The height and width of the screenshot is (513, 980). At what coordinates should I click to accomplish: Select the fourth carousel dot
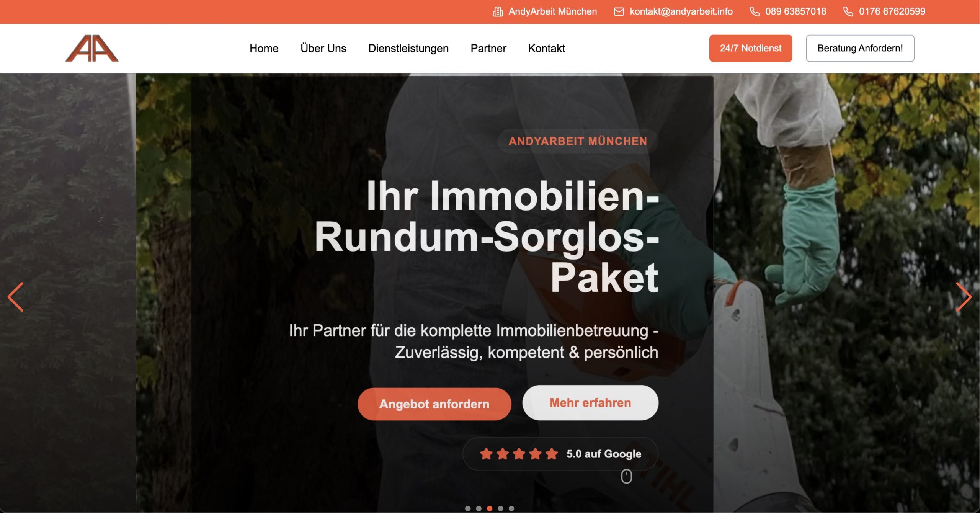pyautogui.click(x=500, y=508)
